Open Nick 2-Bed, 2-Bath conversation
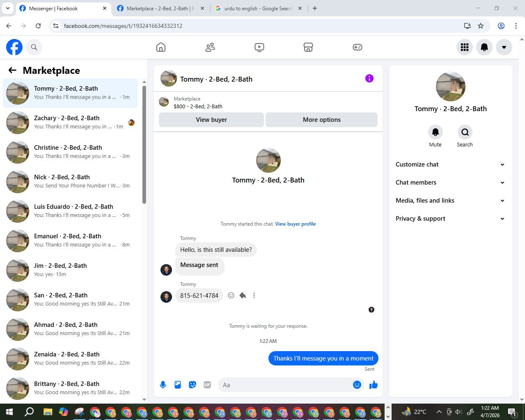This screenshot has width=525, height=420. point(71,182)
